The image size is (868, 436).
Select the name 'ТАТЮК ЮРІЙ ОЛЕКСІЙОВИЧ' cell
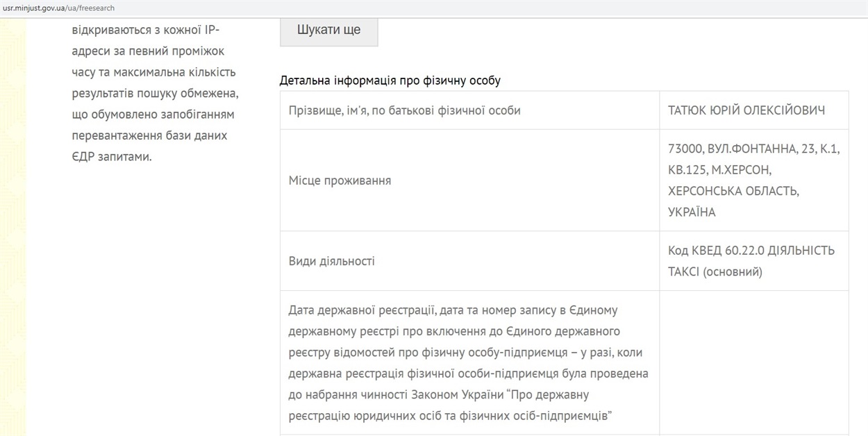(x=753, y=110)
